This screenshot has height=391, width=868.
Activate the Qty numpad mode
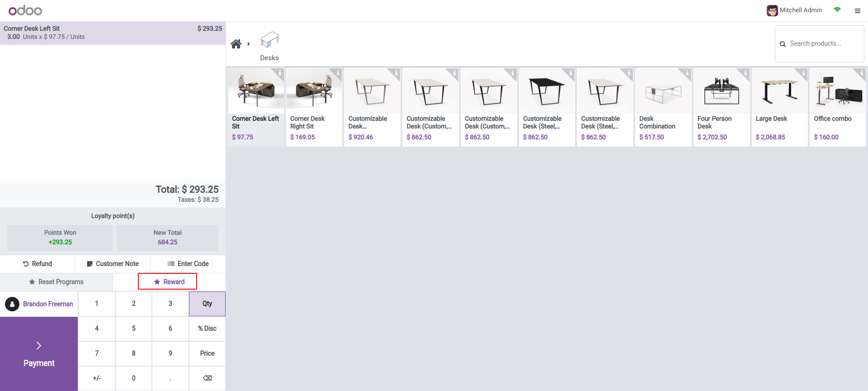click(207, 304)
